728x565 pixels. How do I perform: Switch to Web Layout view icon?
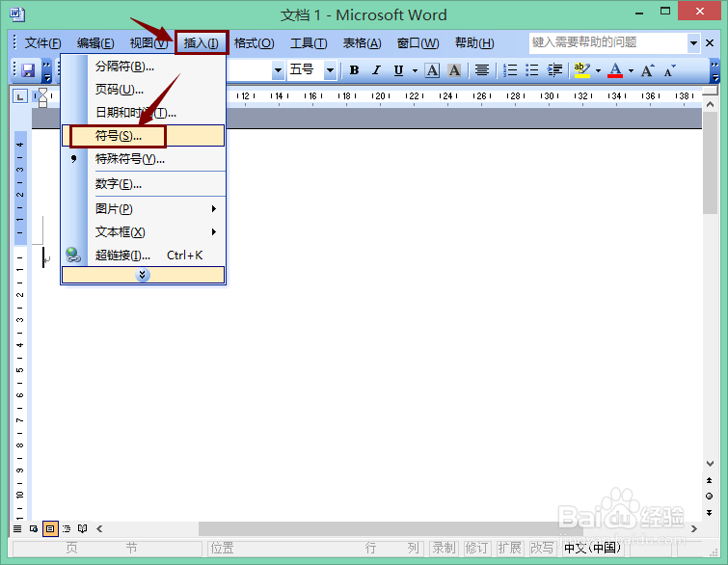(x=34, y=528)
